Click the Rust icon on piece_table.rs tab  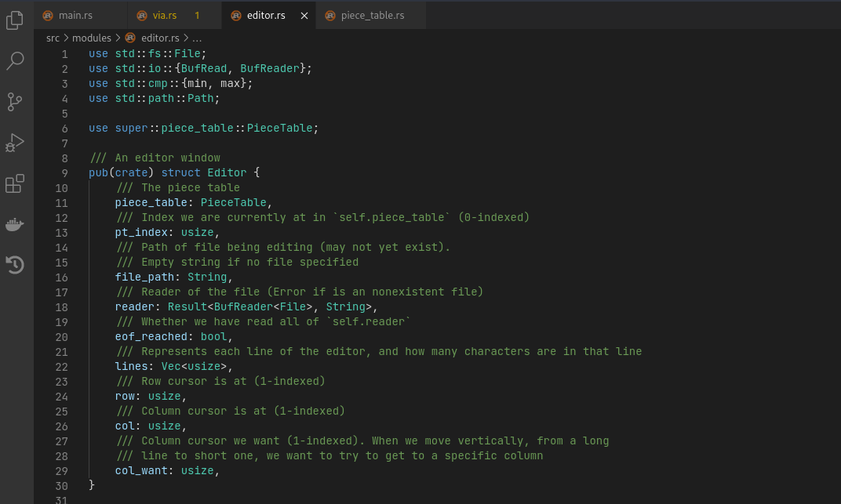(x=330, y=16)
